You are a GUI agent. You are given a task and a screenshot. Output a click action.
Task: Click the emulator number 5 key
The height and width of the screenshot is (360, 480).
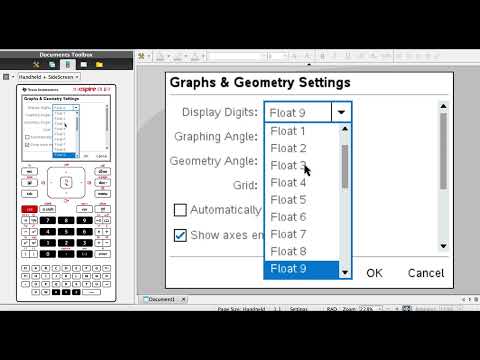[x=66, y=231]
